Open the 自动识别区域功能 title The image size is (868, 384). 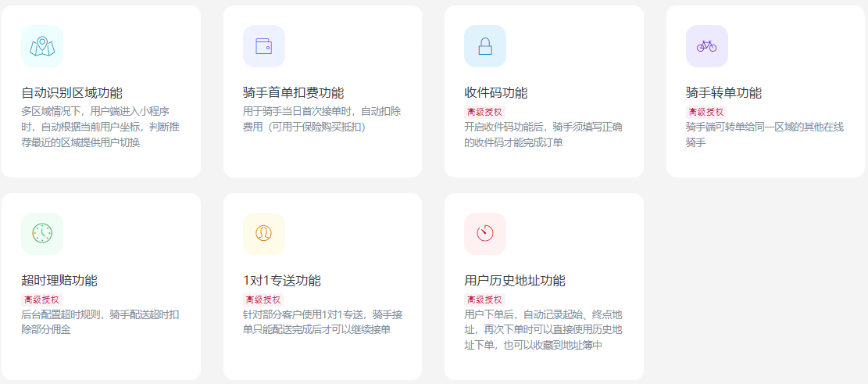pyautogui.click(x=72, y=93)
